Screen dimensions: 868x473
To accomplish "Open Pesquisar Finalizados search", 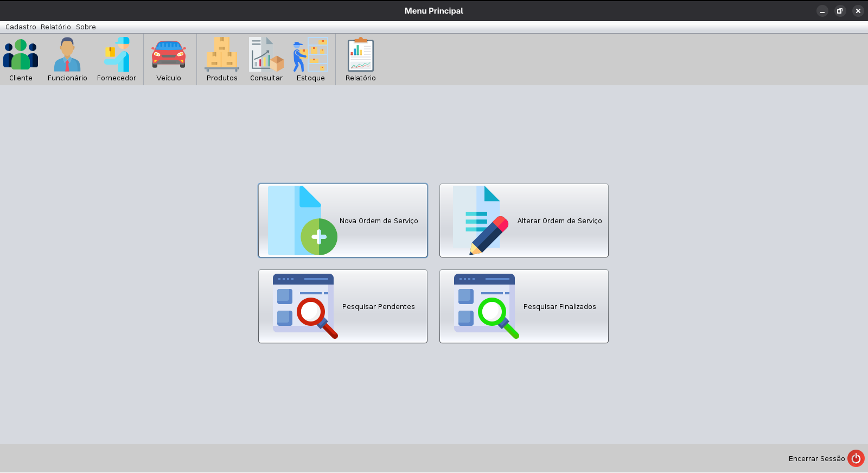I will click(524, 306).
